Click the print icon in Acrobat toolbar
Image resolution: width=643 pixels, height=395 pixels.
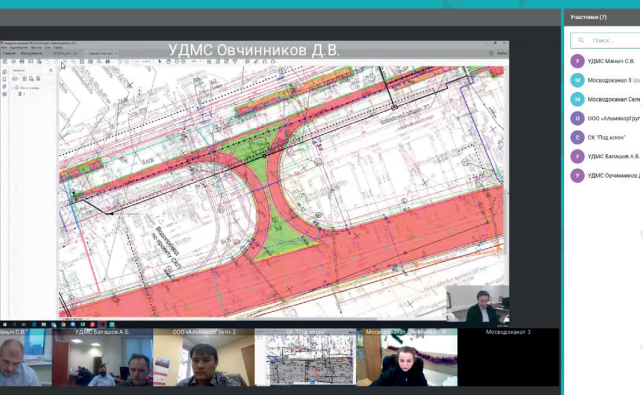[22, 62]
